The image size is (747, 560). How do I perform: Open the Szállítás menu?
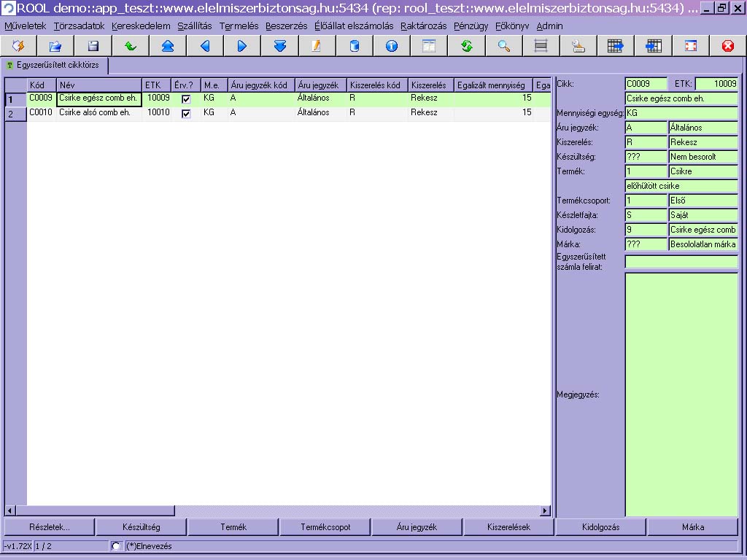[x=194, y=26]
